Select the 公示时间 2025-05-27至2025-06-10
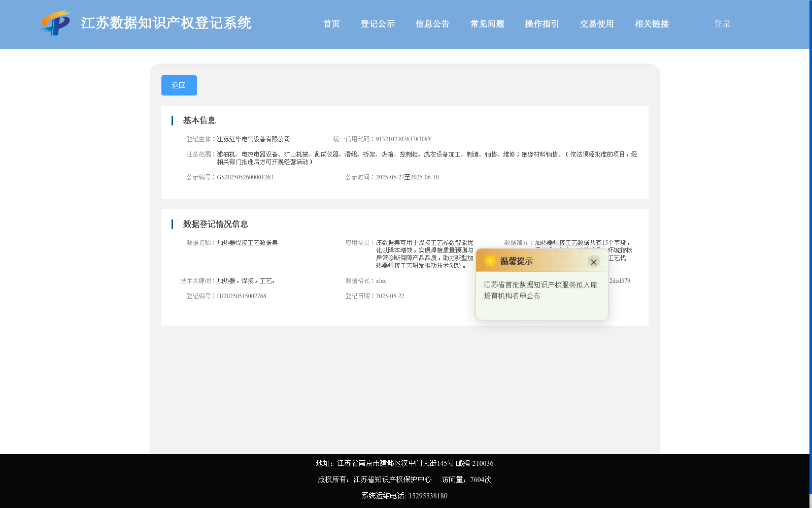Screen dimensions: 812x508 point(407,177)
